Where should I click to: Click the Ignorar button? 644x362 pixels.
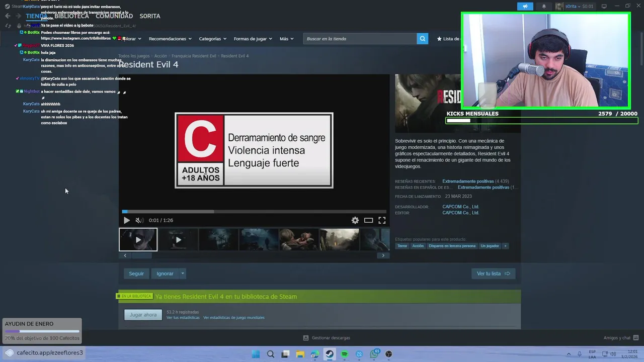click(165, 274)
